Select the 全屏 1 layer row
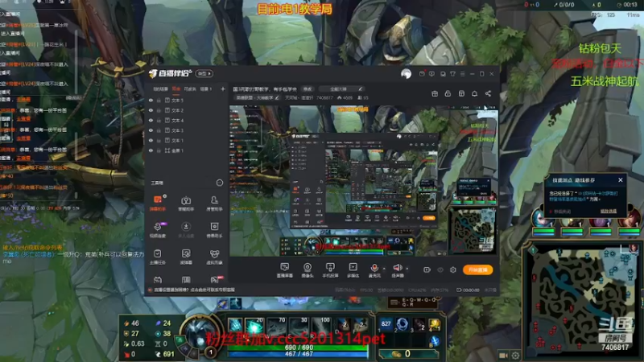Viewport: 644px width, 362px height. pos(187,150)
